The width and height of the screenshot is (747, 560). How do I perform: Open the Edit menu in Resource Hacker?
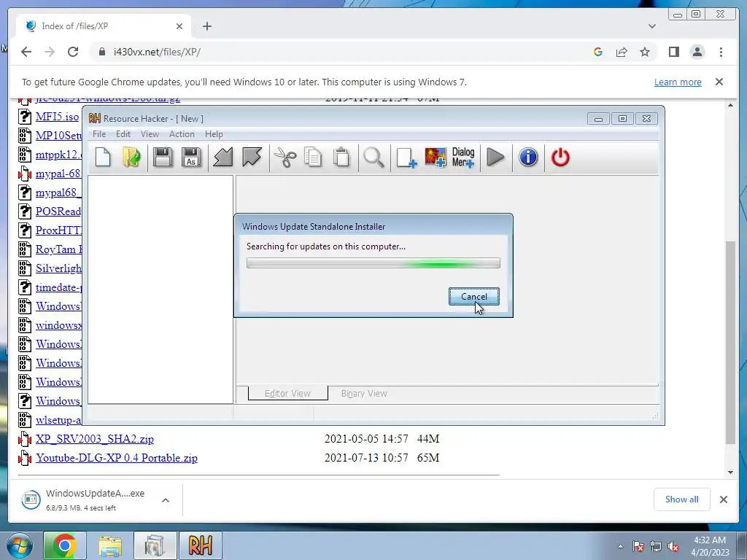(x=123, y=134)
